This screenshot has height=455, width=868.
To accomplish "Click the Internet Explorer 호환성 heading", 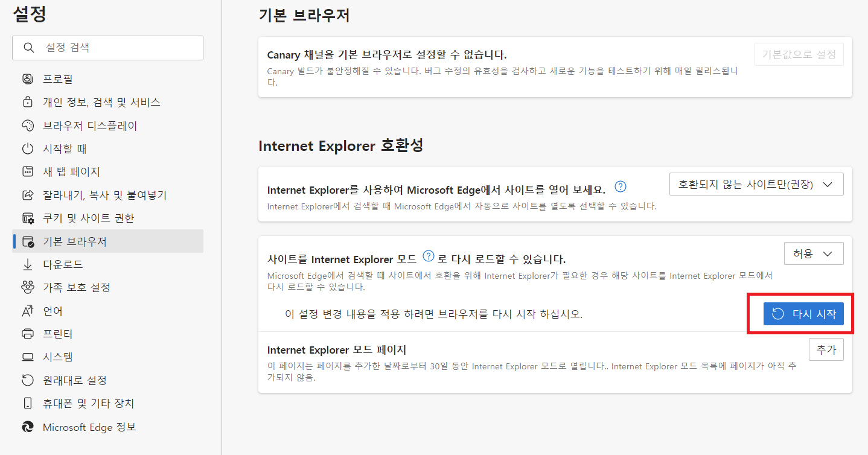I will (x=341, y=145).
